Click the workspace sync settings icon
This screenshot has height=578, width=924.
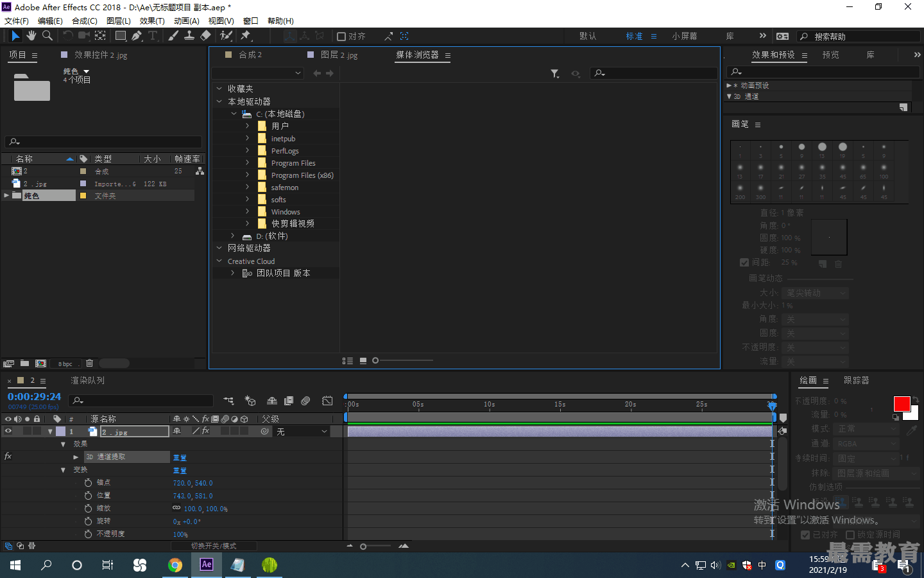(x=782, y=36)
